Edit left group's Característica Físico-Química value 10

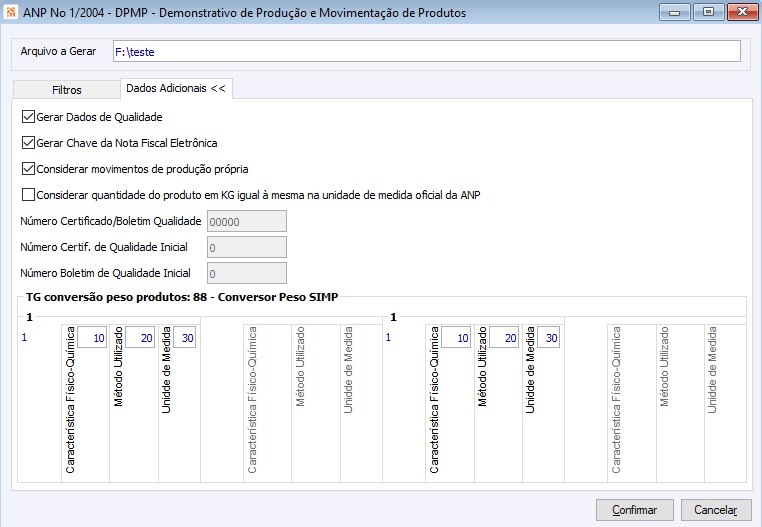pyautogui.click(x=92, y=337)
